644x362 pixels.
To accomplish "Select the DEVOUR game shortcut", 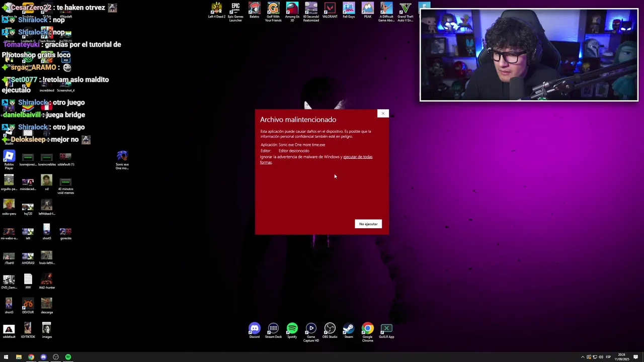I will click(x=28, y=306).
